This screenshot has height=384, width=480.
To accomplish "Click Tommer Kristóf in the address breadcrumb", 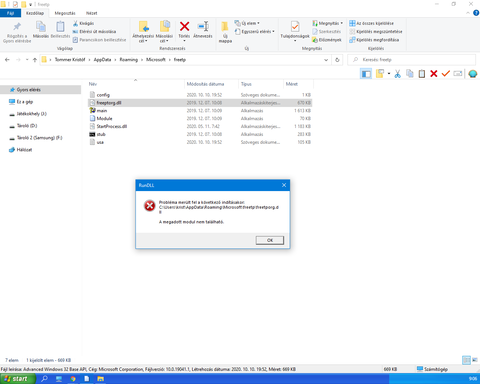I will [x=70, y=60].
